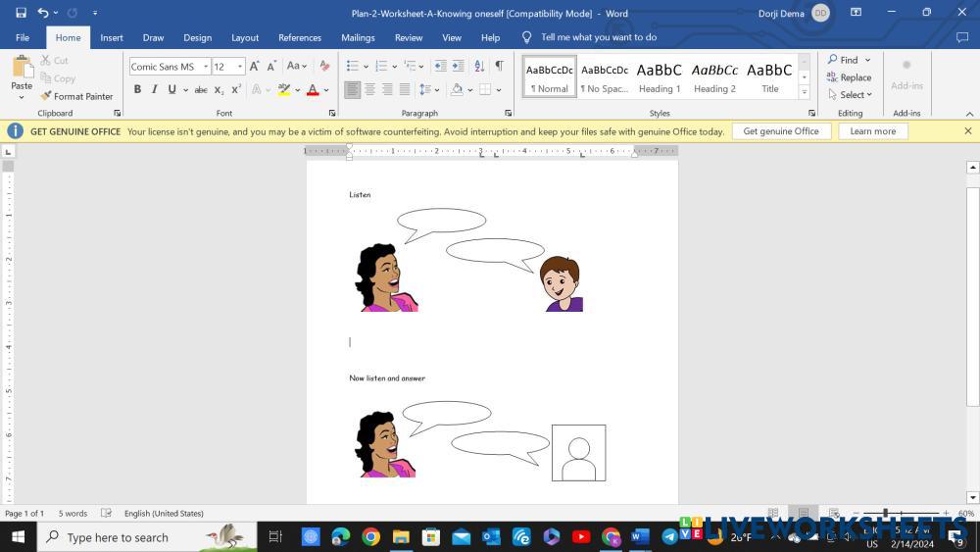
Task: Click the Sort A-Z icon
Action: (479, 66)
